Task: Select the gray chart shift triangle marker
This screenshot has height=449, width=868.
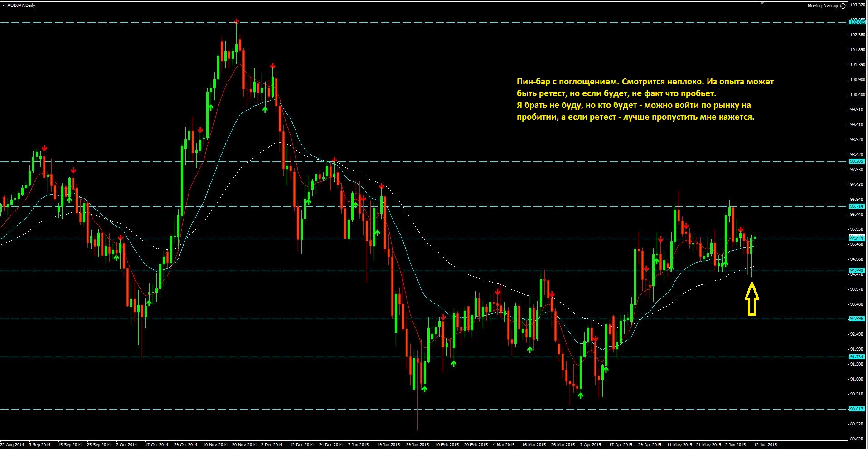Action: [x=762, y=2]
